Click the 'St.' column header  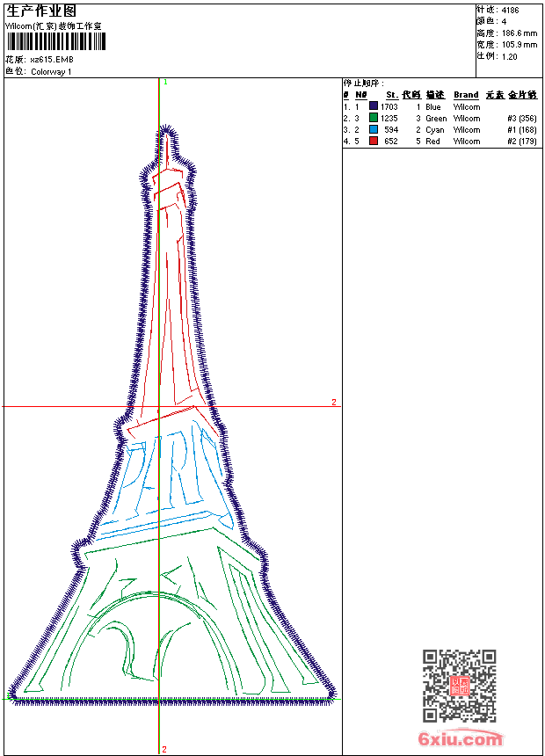pyautogui.click(x=392, y=95)
